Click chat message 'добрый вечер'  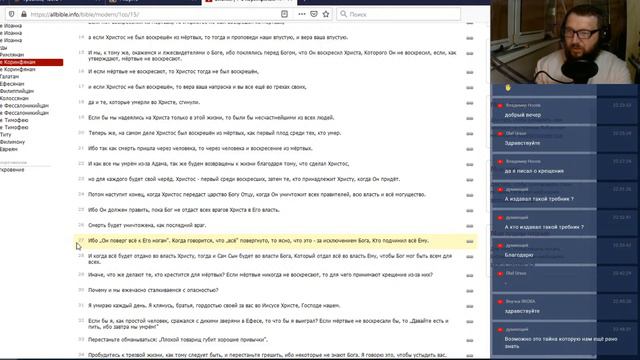click(x=522, y=115)
